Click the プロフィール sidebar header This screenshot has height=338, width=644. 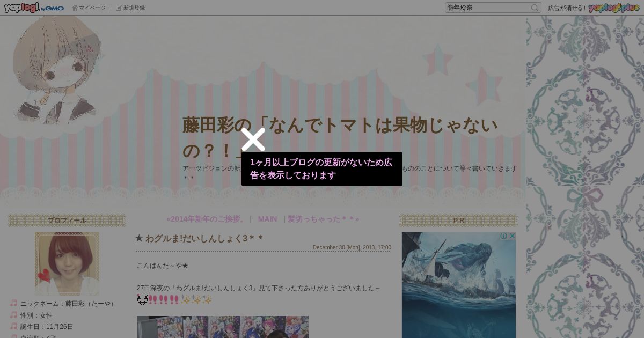[x=67, y=221]
